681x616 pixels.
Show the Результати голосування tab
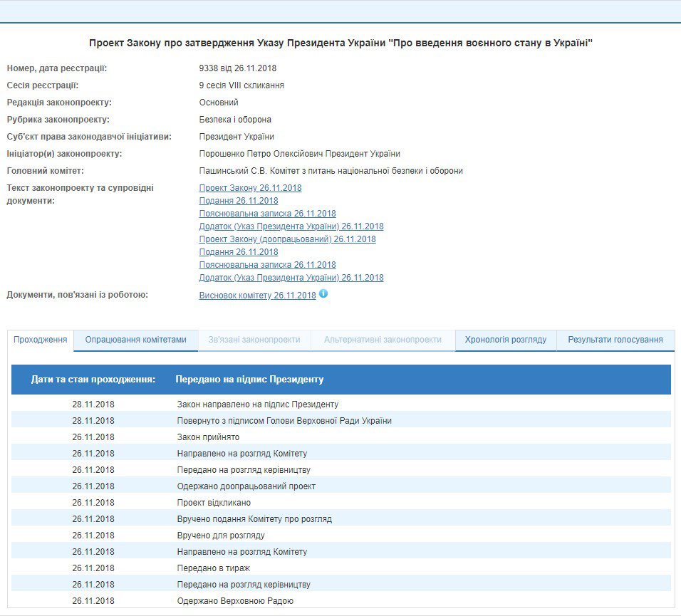click(x=615, y=340)
